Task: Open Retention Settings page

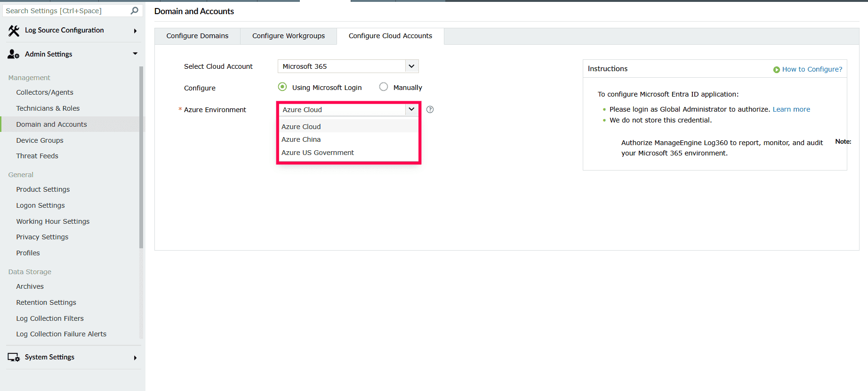Action: pyautogui.click(x=46, y=302)
